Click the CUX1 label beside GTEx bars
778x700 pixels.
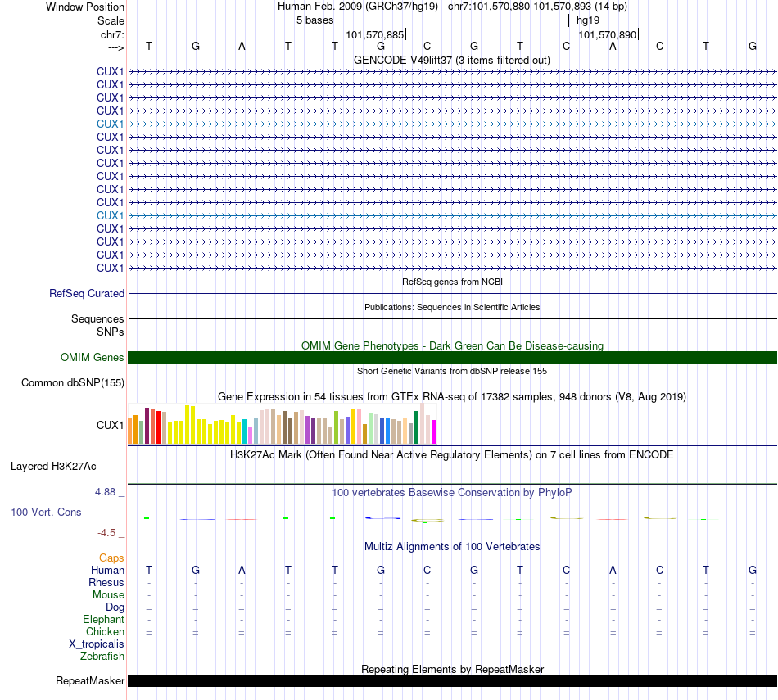coord(111,425)
